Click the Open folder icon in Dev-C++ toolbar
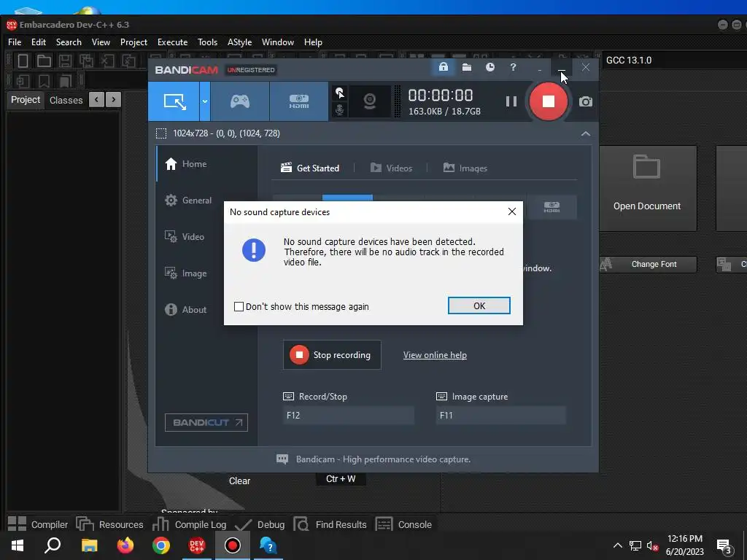The image size is (747, 560). [x=44, y=61]
